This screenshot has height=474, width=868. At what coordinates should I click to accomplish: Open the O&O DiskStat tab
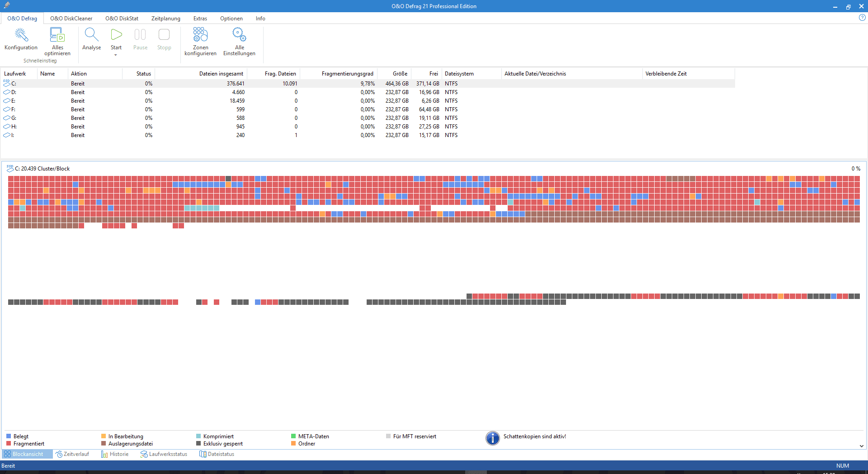(x=122, y=19)
